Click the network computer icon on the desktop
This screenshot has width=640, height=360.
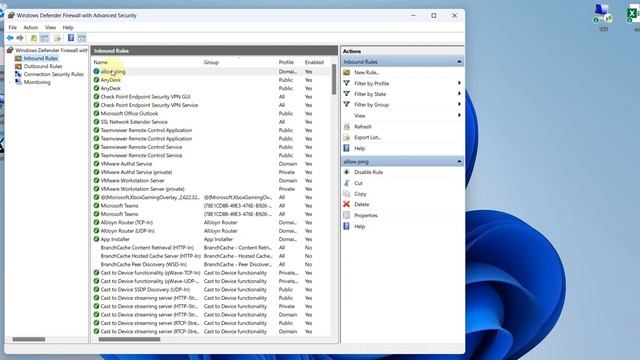(x=603, y=13)
